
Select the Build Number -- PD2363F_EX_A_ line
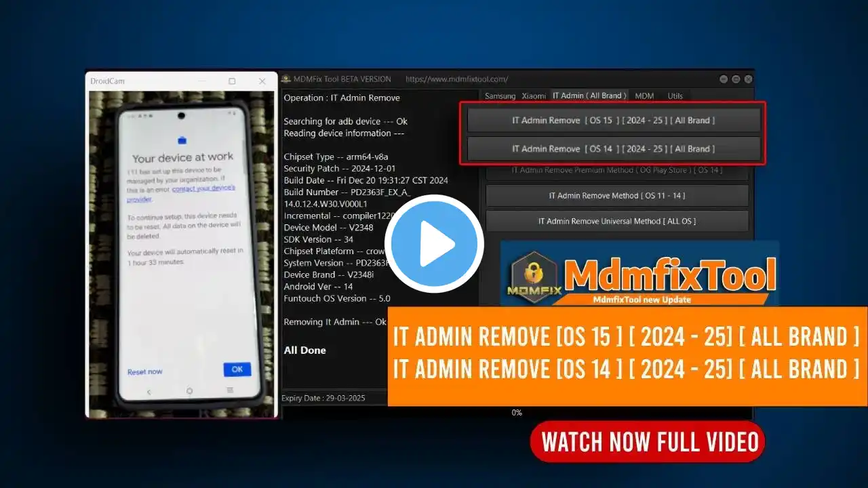(347, 192)
